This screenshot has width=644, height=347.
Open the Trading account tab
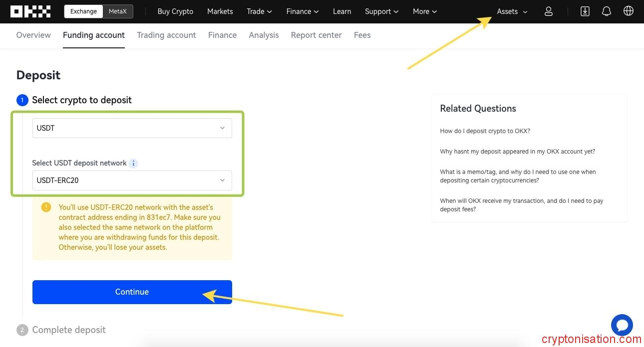pyautogui.click(x=166, y=35)
